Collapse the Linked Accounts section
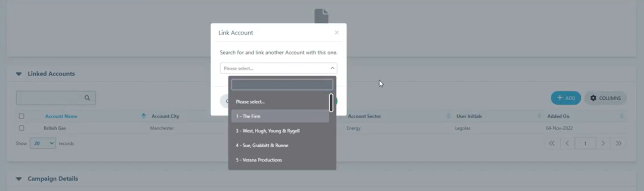This screenshot has height=191, width=644. pyautogui.click(x=19, y=74)
